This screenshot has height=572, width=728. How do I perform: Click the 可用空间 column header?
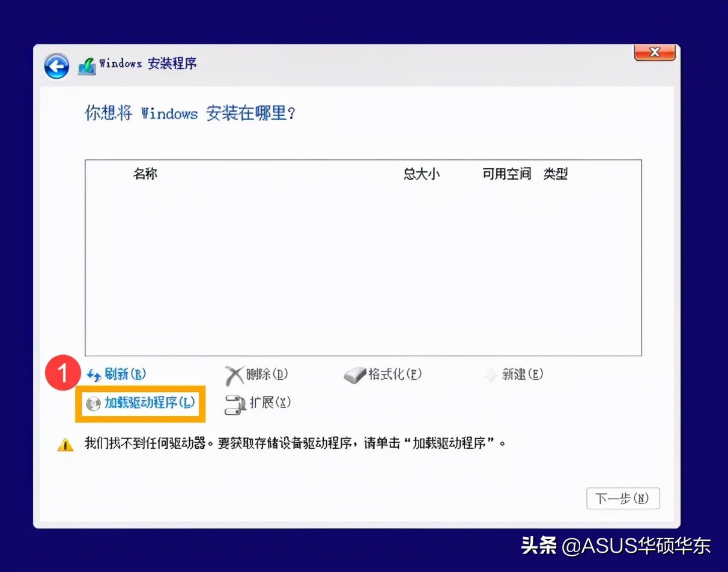point(506,174)
